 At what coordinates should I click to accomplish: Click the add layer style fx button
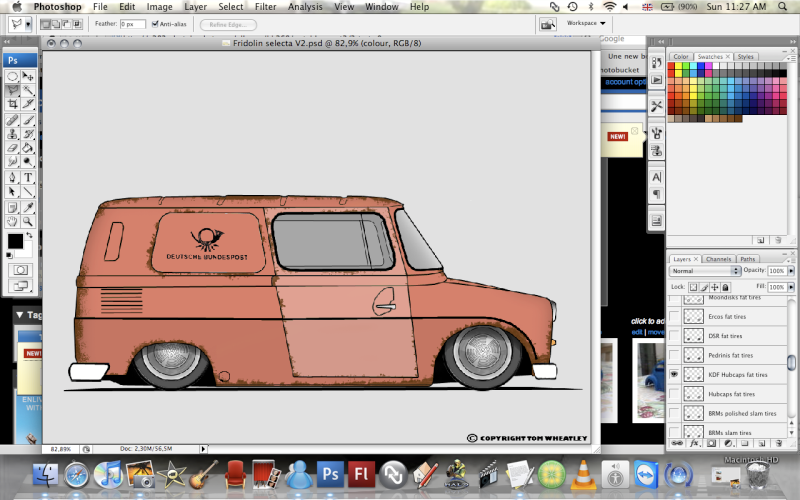[x=694, y=443]
